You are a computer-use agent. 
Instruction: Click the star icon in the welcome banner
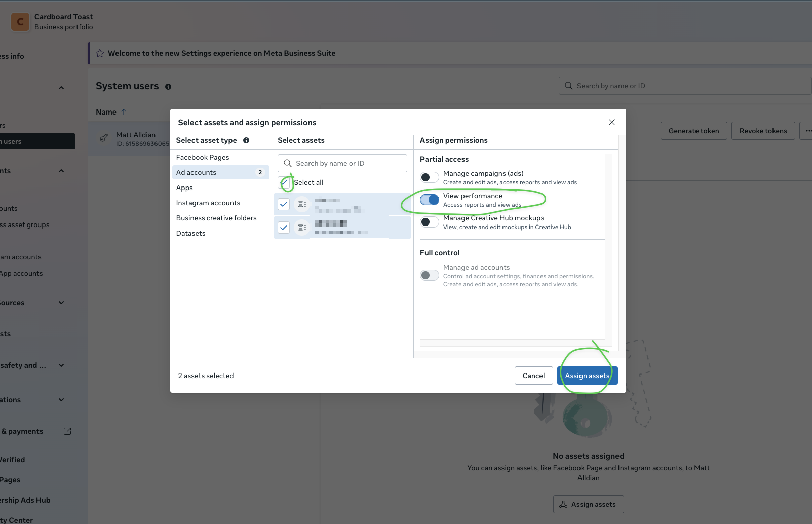pyautogui.click(x=100, y=53)
